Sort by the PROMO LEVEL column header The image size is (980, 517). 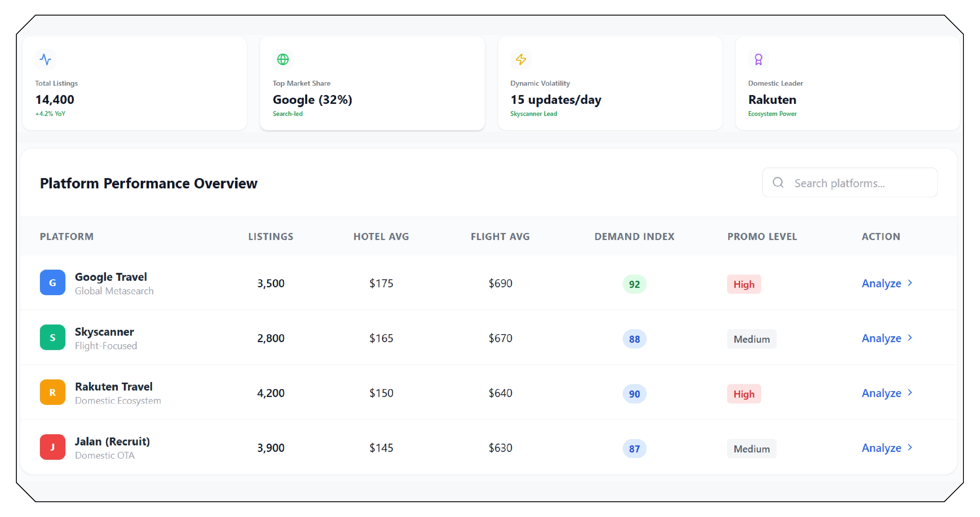(762, 236)
